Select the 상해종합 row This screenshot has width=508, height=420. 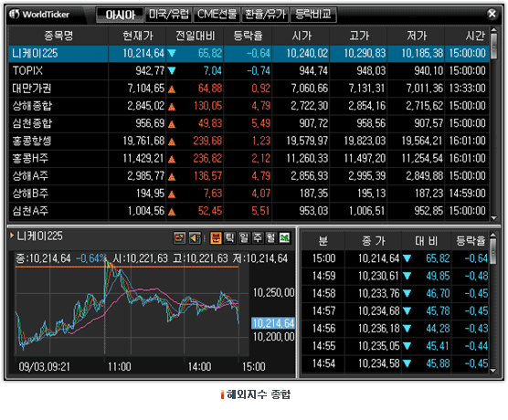pyautogui.click(x=249, y=106)
